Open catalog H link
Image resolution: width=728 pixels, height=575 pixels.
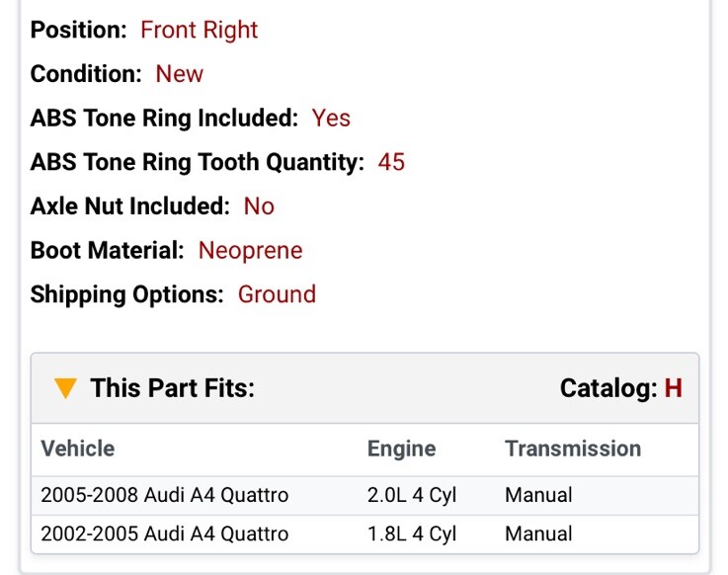tap(673, 388)
